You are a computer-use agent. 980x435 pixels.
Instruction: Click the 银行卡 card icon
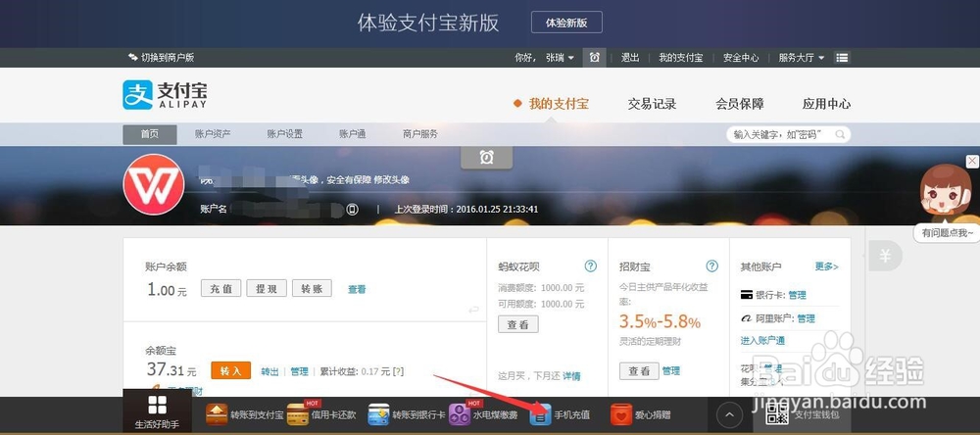tap(746, 295)
